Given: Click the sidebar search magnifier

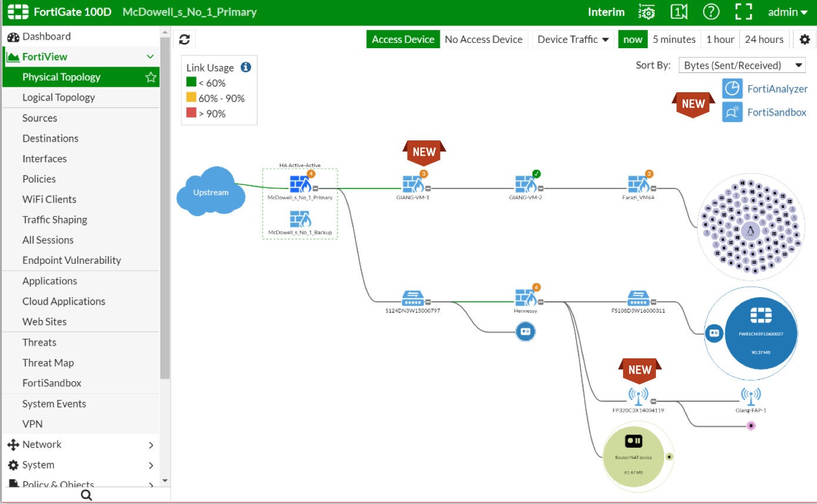Looking at the screenshot, I should (86, 495).
